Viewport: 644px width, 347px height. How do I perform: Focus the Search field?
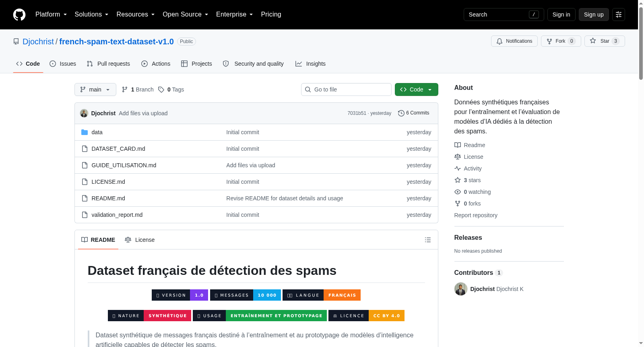tap(504, 15)
